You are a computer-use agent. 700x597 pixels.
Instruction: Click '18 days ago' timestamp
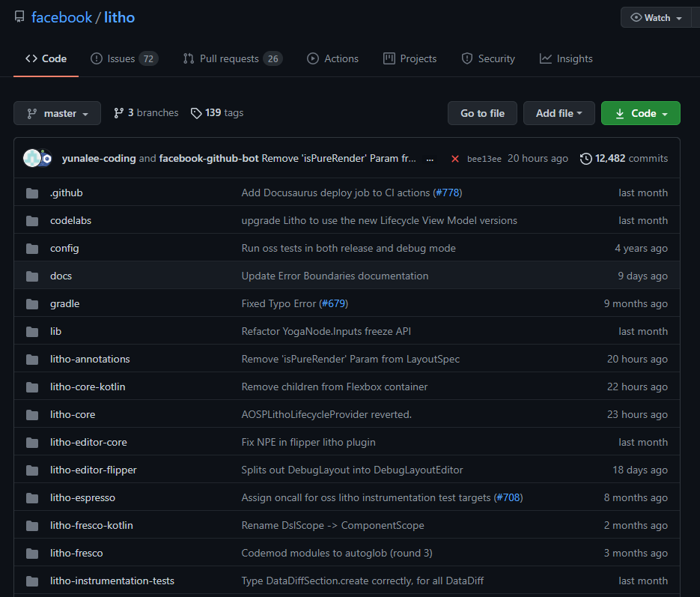point(640,470)
